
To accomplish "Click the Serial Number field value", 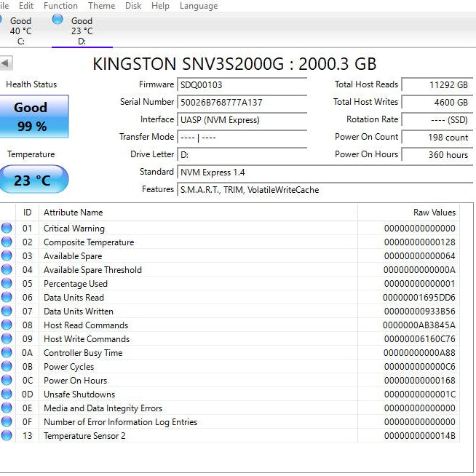I will [242, 103].
